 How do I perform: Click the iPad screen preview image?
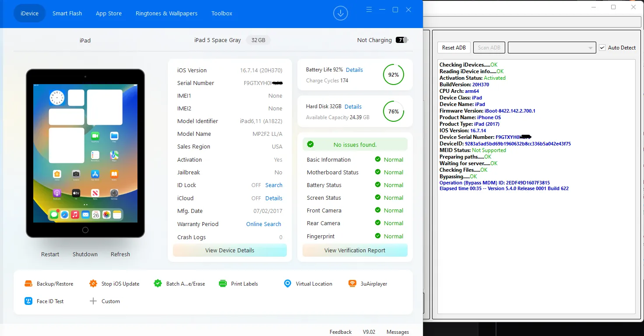click(x=85, y=153)
